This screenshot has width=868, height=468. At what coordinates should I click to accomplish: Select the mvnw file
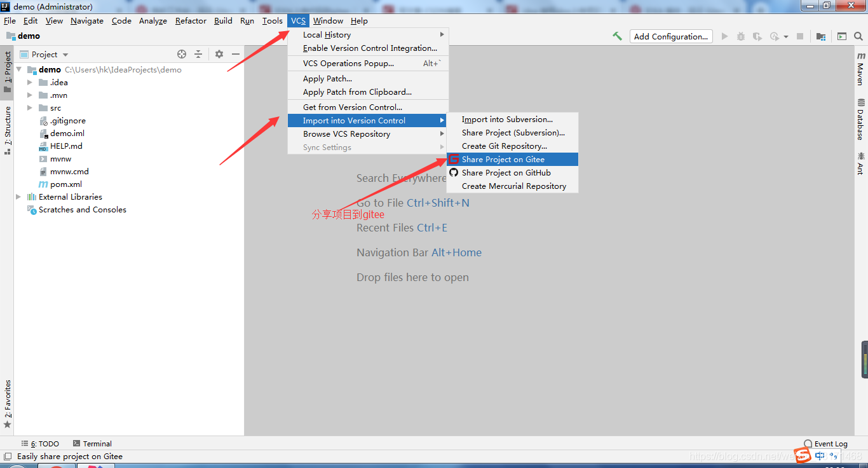[60, 158]
